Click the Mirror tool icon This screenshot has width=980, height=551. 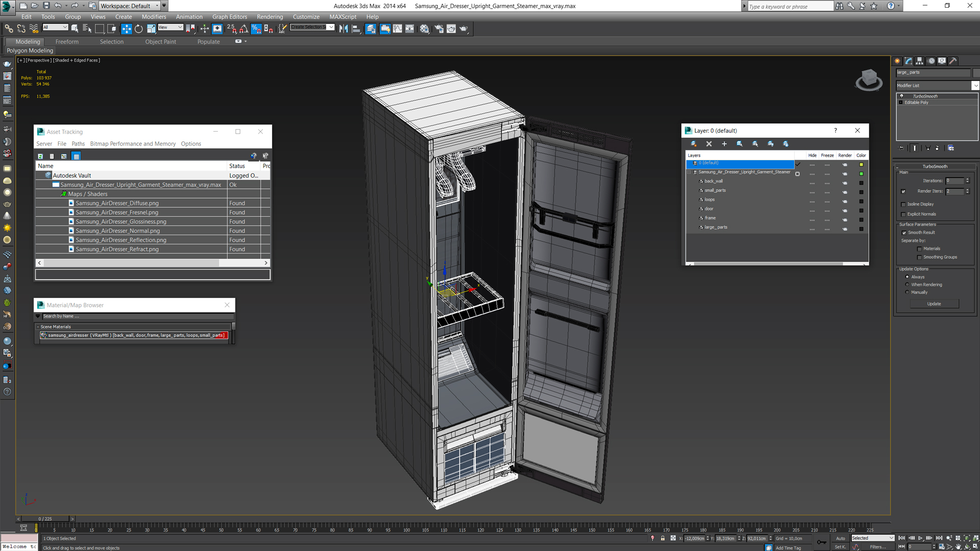[344, 29]
